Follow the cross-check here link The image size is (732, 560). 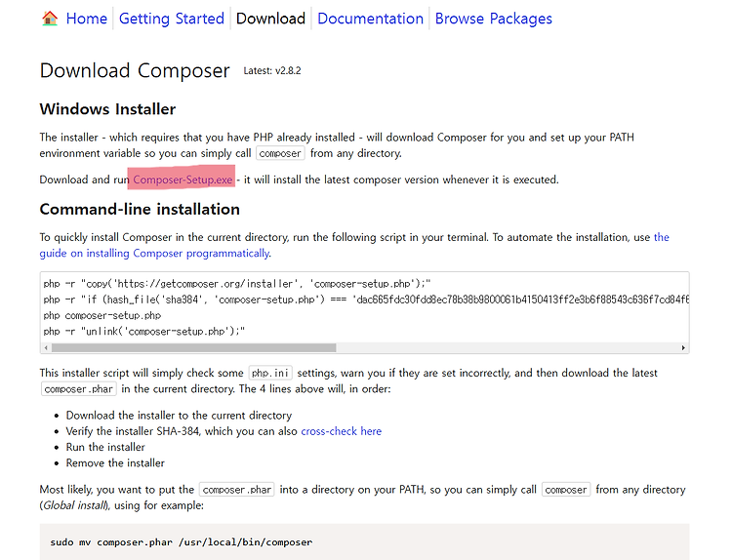[x=342, y=431]
